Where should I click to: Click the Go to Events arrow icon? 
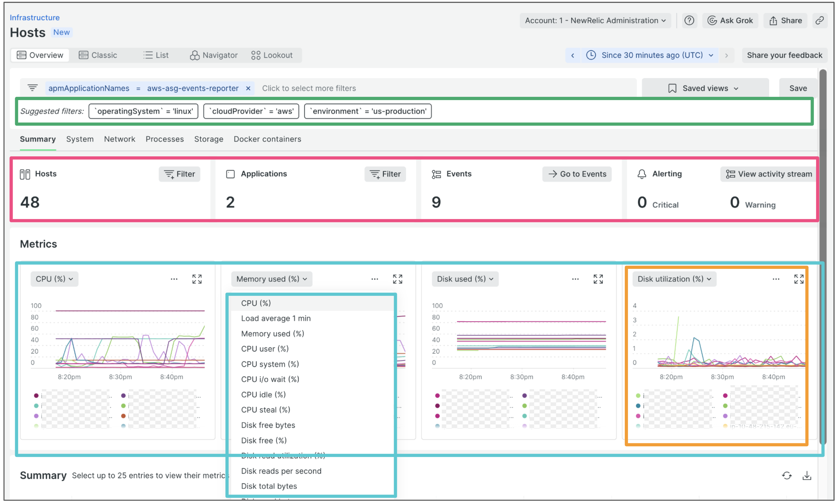(x=552, y=174)
